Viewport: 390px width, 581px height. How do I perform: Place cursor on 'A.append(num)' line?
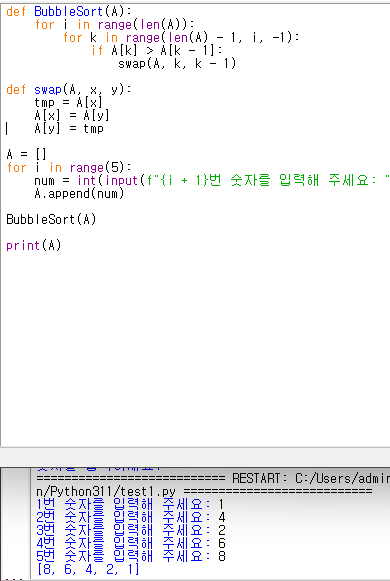coord(79,193)
